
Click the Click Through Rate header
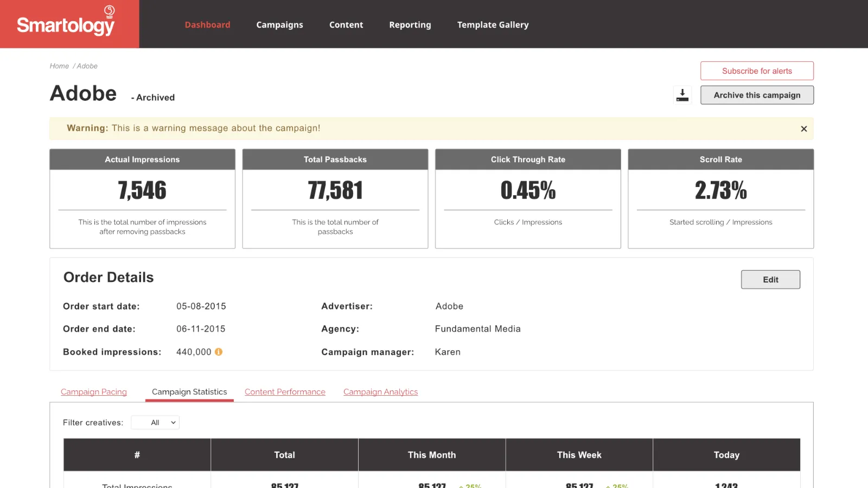528,159
